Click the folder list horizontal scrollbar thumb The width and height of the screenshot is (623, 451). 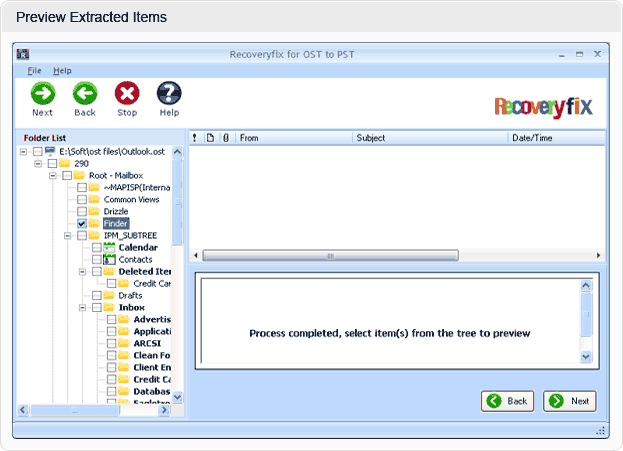(x=75, y=410)
